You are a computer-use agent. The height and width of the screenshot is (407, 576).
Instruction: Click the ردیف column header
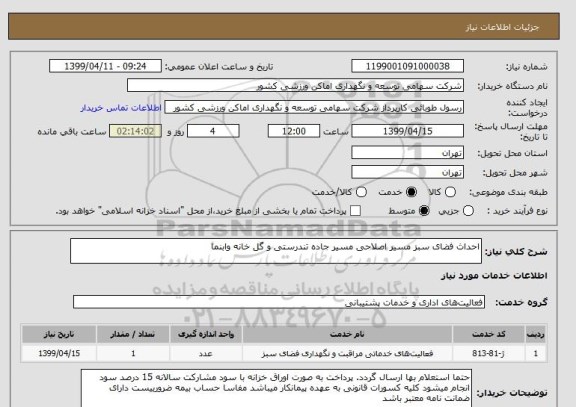click(x=536, y=334)
